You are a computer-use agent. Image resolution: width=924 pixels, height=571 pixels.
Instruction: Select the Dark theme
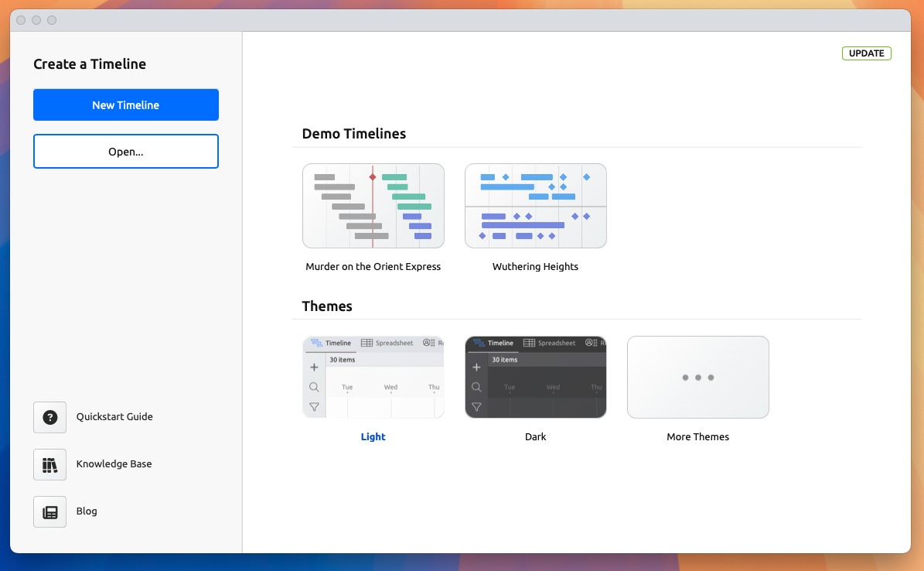(536, 377)
